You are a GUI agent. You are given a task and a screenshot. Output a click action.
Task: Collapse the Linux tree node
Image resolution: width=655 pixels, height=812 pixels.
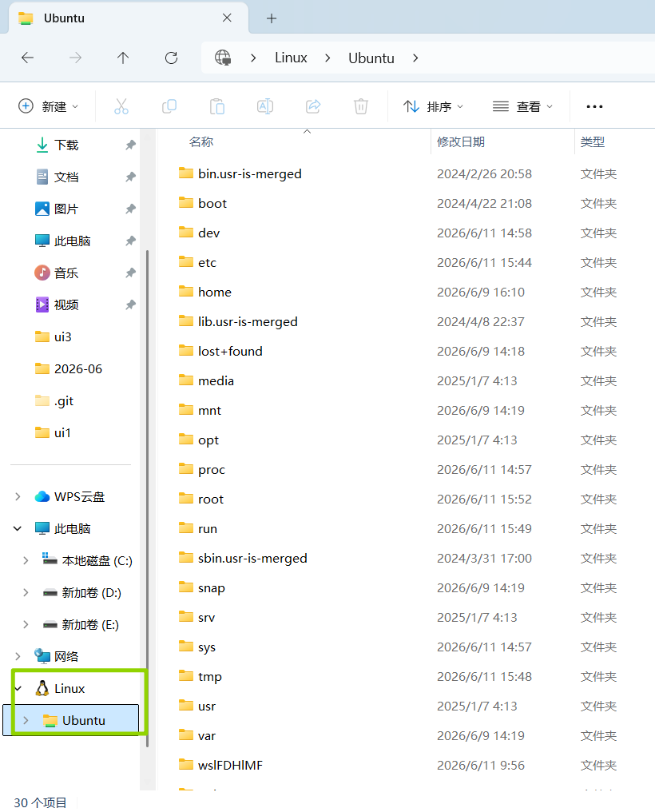click(x=18, y=688)
